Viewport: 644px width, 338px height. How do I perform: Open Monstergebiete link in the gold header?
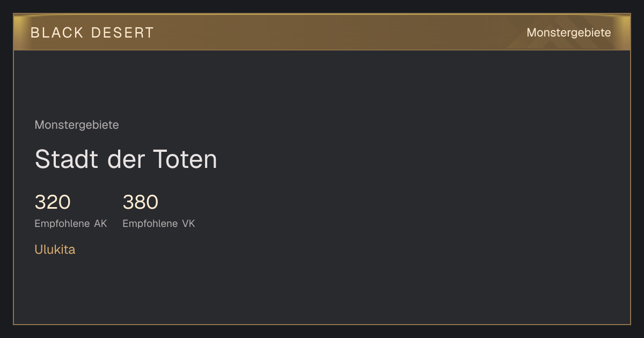[569, 33]
